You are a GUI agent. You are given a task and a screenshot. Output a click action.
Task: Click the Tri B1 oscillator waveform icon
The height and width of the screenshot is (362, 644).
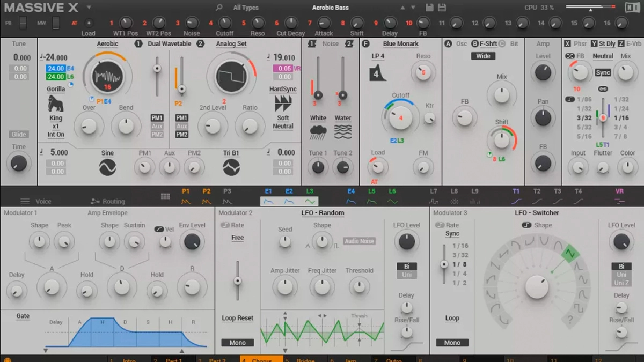(x=231, y=167)
